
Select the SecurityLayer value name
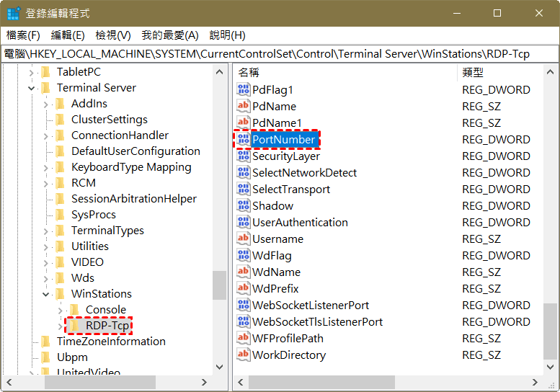point(286,156)
